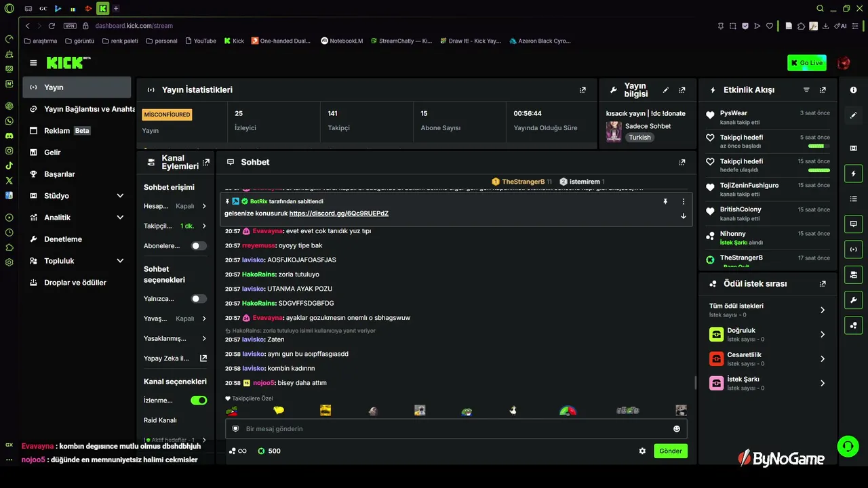Open the Reklam Beta menu item
Image resolution: width=868 pixels, height=488 pixels.
point(77,131)
